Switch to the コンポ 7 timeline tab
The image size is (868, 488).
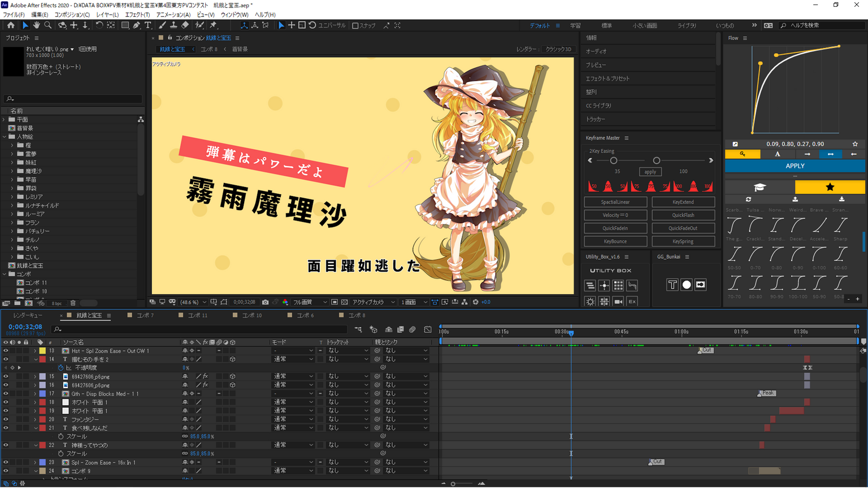tap(145, 315)
